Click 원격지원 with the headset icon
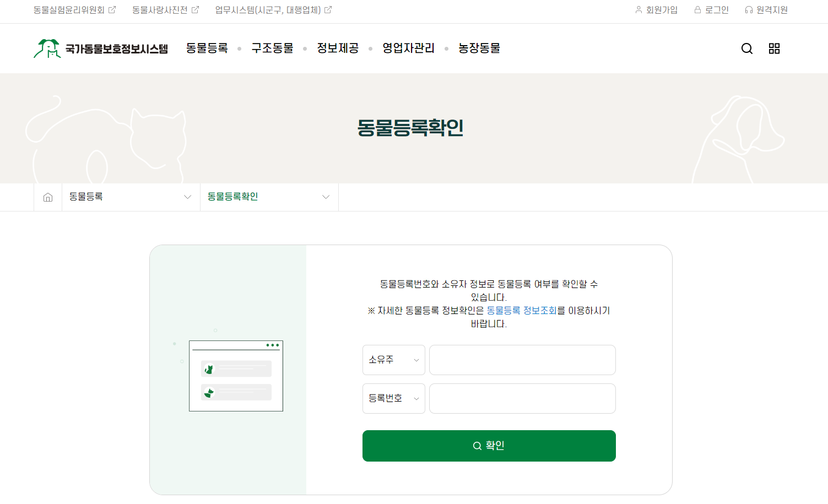Screen dimensions: 828x504 coord(766,10)
